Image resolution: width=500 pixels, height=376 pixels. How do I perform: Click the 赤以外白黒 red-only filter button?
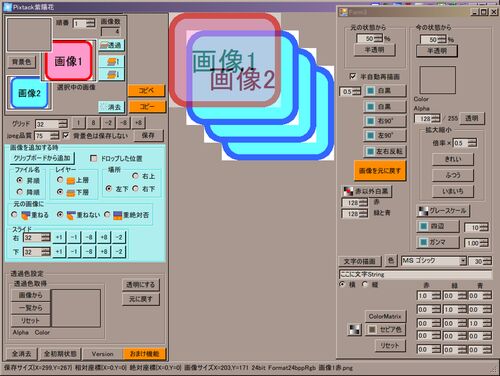(366, 191)
